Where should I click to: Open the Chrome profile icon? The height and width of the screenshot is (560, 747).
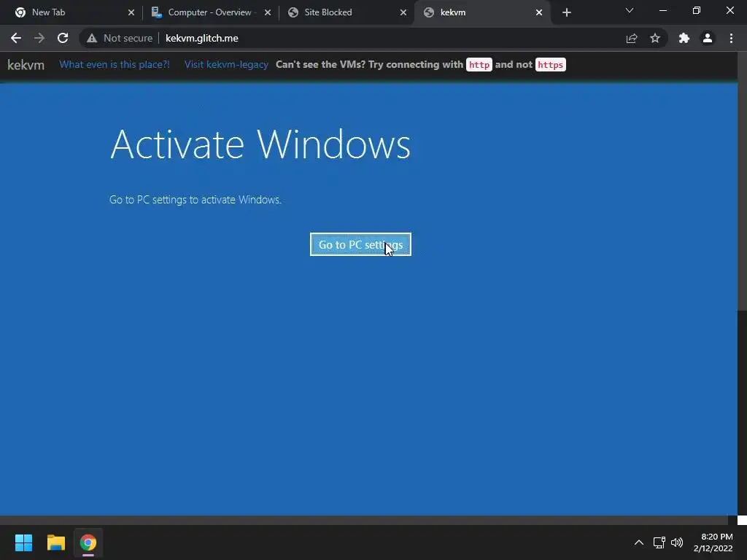(708, 38)
